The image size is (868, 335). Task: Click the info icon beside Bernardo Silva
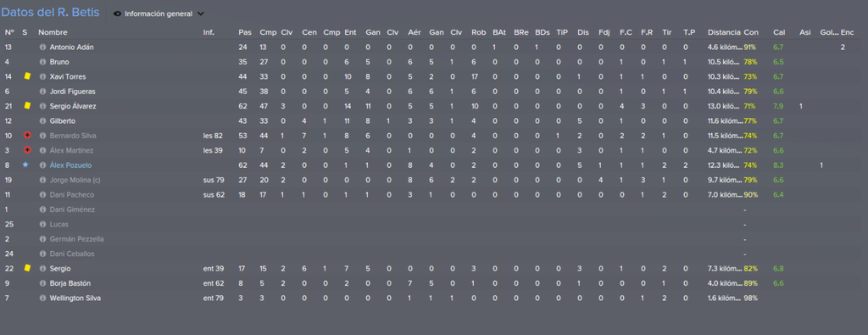[x=42, y=136]
